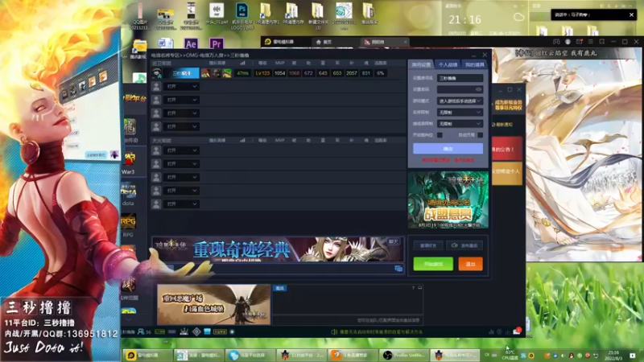
Task: Toggle password visibility with the eye icon
Action: coord(478,89)
